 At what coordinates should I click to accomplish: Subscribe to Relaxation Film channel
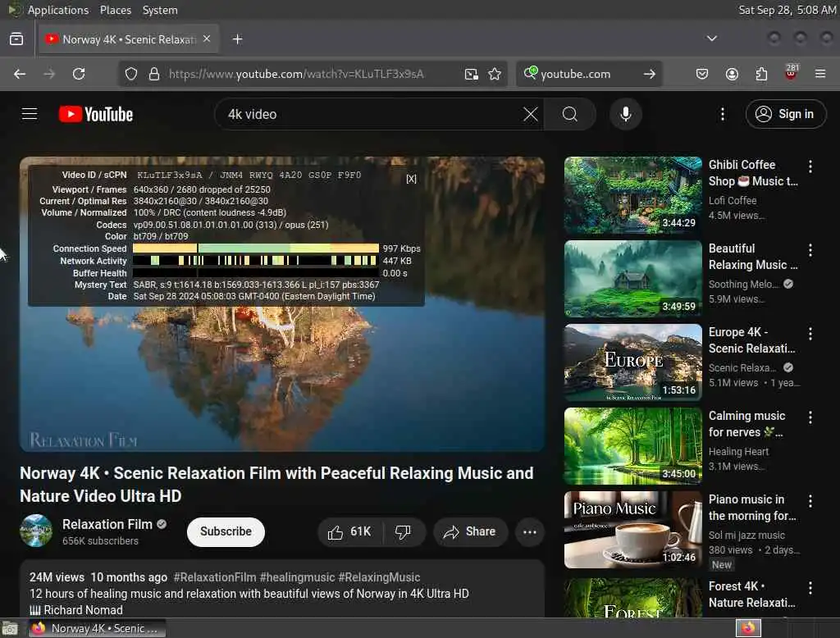tap(226, 532)
